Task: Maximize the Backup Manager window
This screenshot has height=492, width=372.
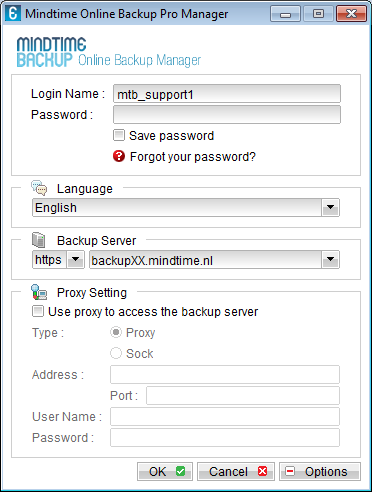Action: [318, 14]
